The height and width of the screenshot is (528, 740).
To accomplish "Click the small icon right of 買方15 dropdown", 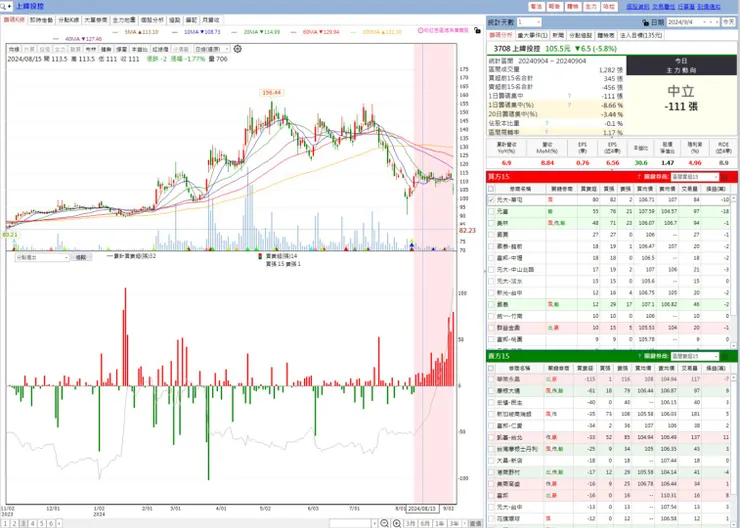I will 725,177.
